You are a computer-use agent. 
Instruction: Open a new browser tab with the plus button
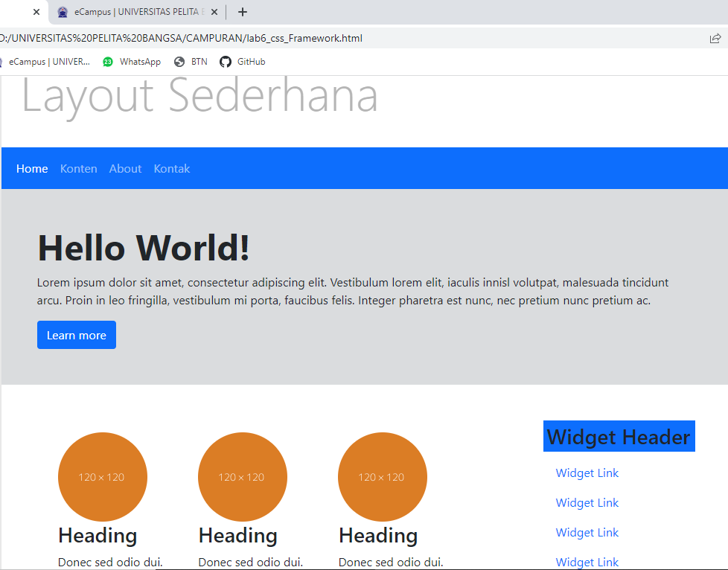coord(243,12)
